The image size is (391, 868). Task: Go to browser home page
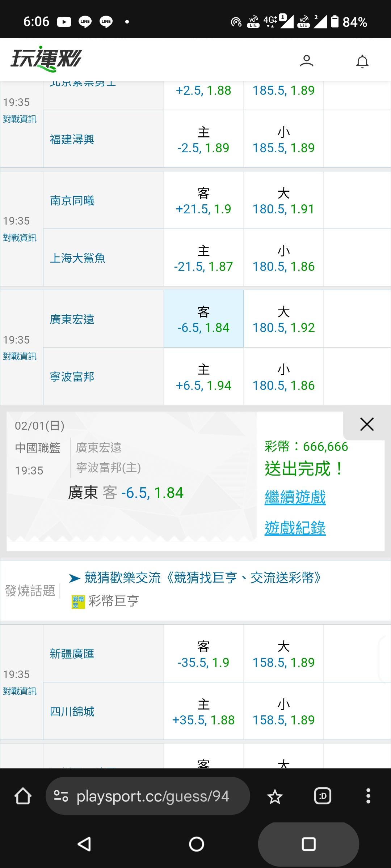click(x=23, y=796)
